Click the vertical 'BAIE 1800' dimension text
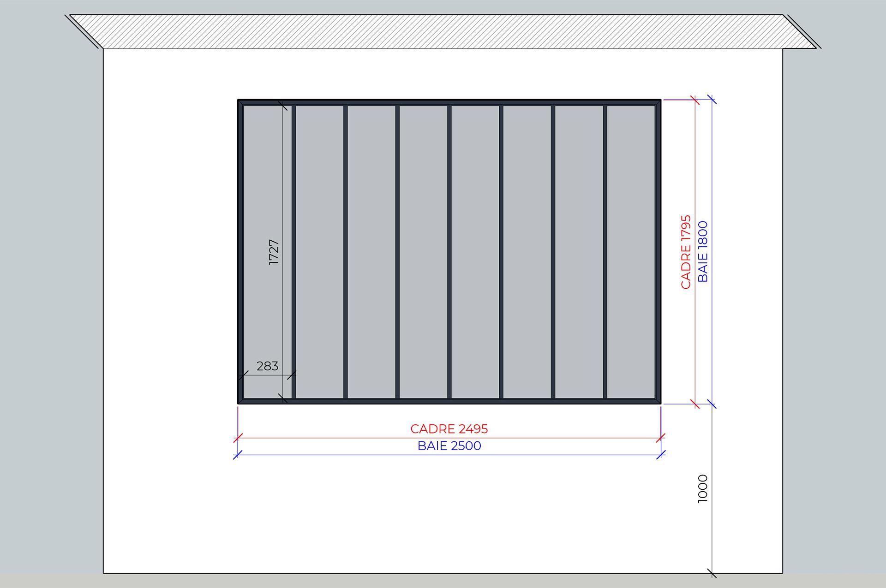 (702, 252)
